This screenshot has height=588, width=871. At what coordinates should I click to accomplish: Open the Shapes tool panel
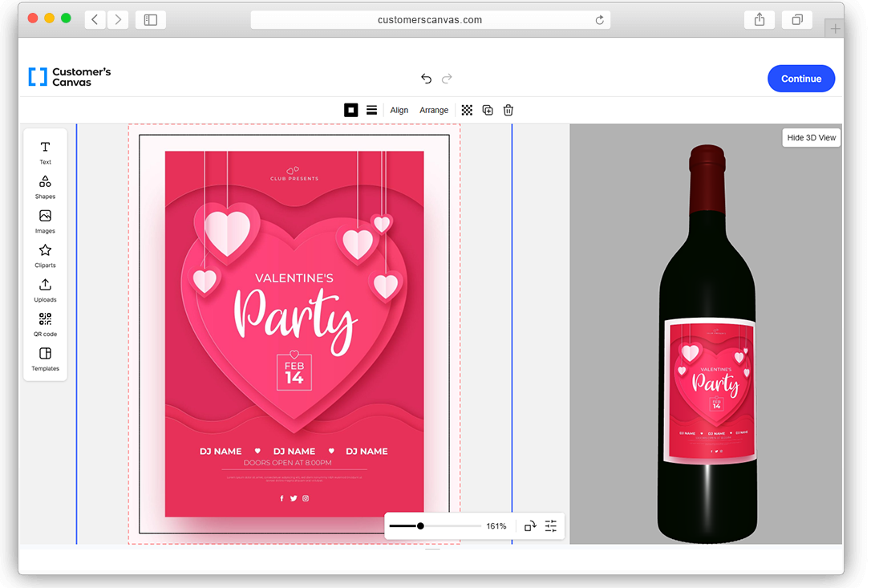click(x=45, y=185)
